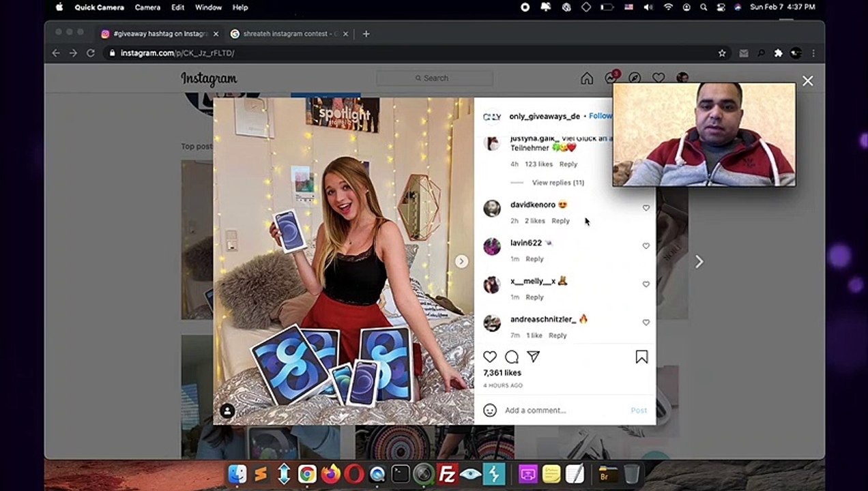
Task: Like lavin622's comment
Action: (646, 245)
